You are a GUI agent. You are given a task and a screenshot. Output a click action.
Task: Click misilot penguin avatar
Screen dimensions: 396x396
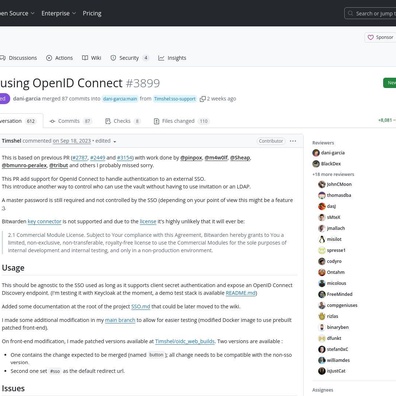point(322,239)
